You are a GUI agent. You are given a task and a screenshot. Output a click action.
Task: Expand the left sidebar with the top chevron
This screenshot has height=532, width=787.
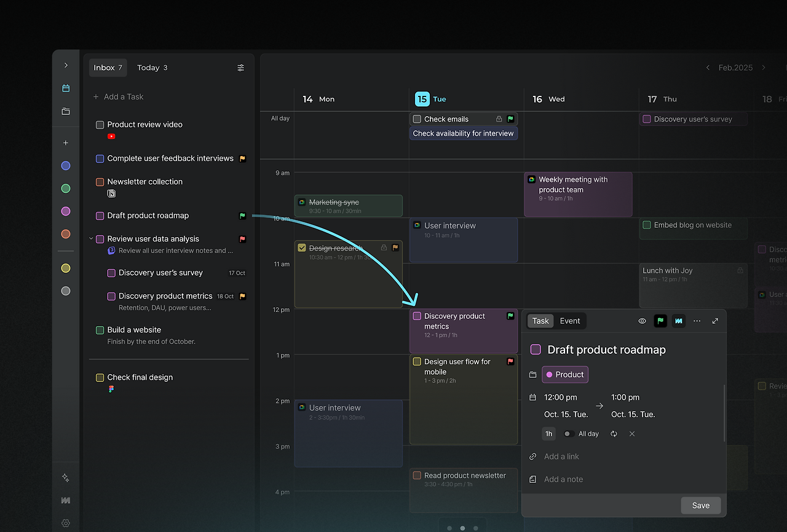(x=66, y=65)
